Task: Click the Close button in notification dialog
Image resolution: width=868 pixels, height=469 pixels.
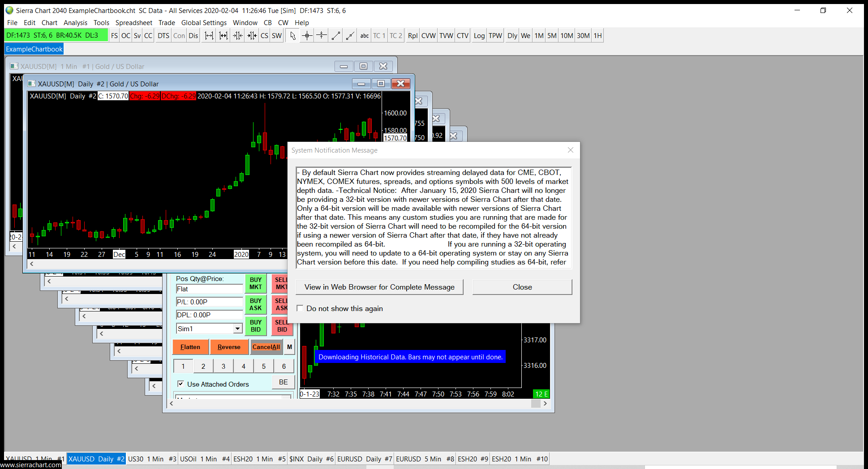Action: tap(522, 287)
